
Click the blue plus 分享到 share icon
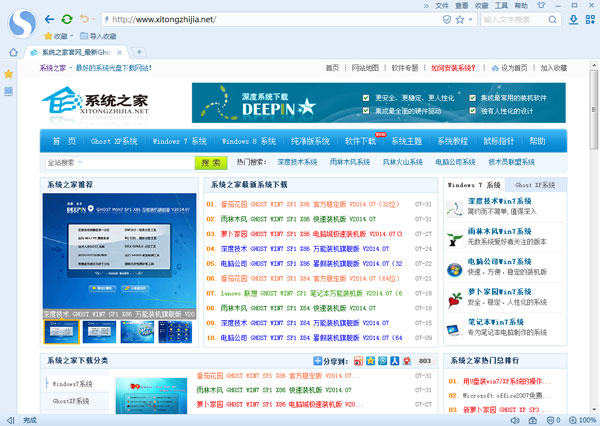(317, 361)
